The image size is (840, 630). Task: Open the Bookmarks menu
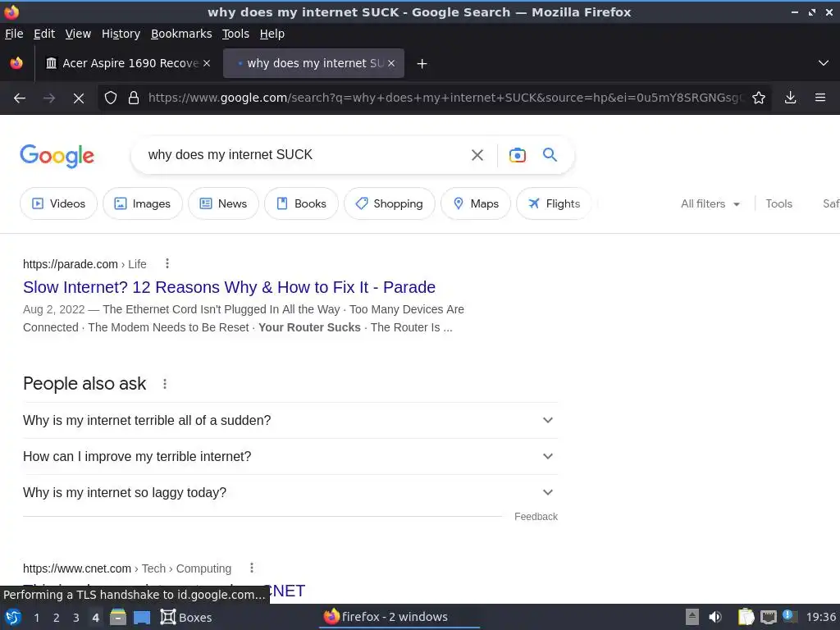click(181, 34)
